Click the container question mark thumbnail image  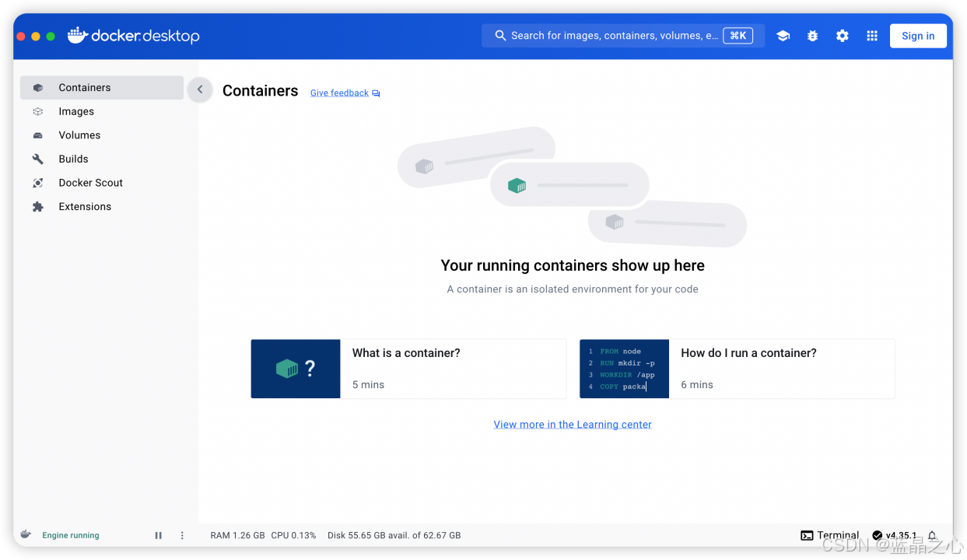[296, 369]
